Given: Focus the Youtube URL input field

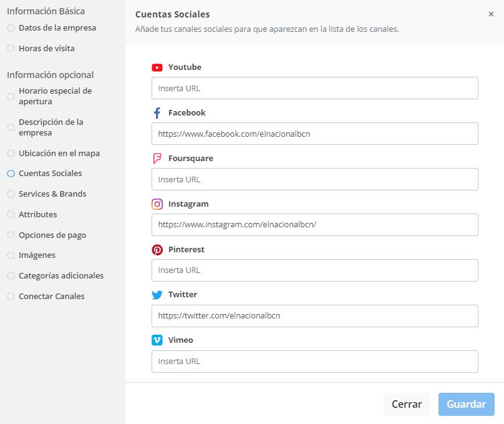Looking at the screenshot, I should coord(314,88).
